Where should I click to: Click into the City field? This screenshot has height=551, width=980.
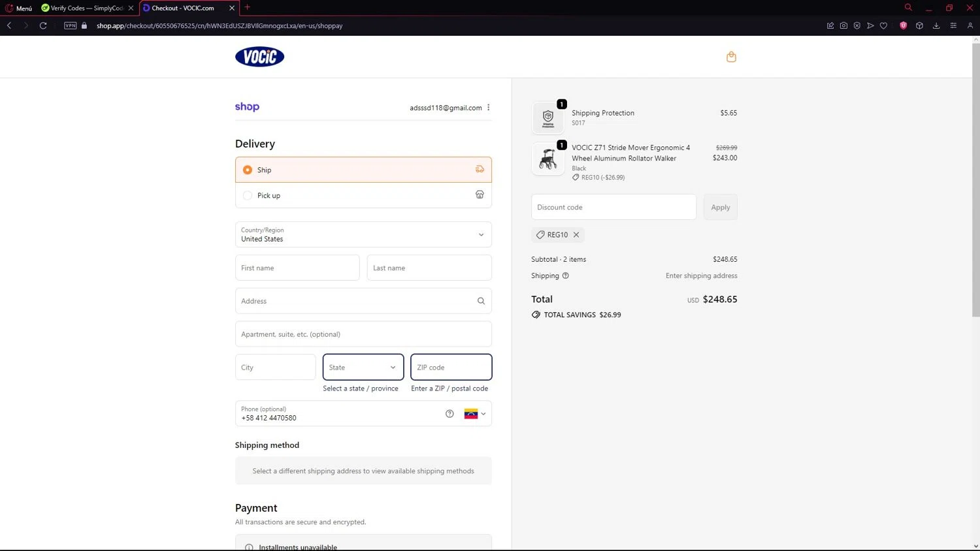coord(276,367)
